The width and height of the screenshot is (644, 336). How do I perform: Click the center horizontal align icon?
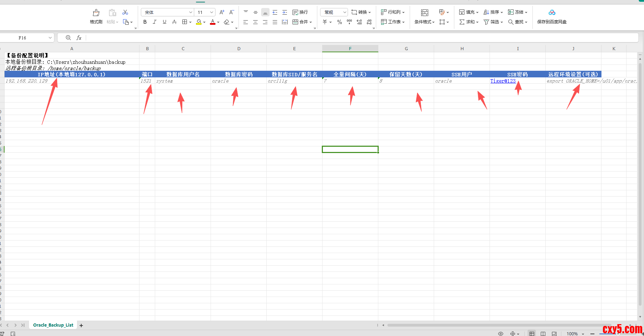tap(255, 22)
